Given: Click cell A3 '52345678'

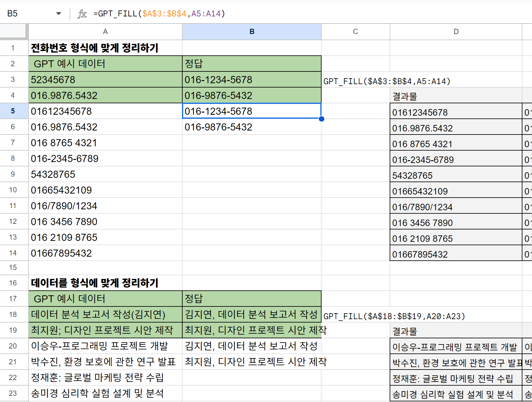Looking at the screenshot, I should pyautogui.click(x=105, y=79).
